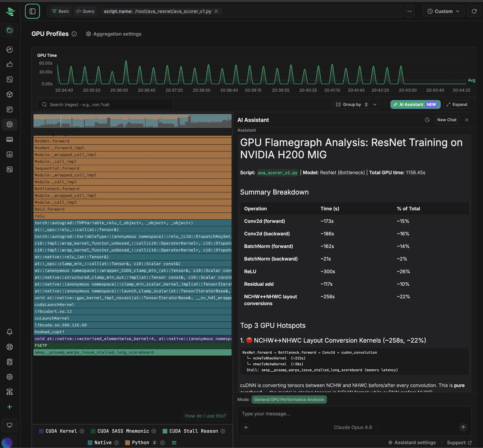This screenshot has height=448, width=483.
Task: Open the bar chart sidebar icon
Action: 10,154
